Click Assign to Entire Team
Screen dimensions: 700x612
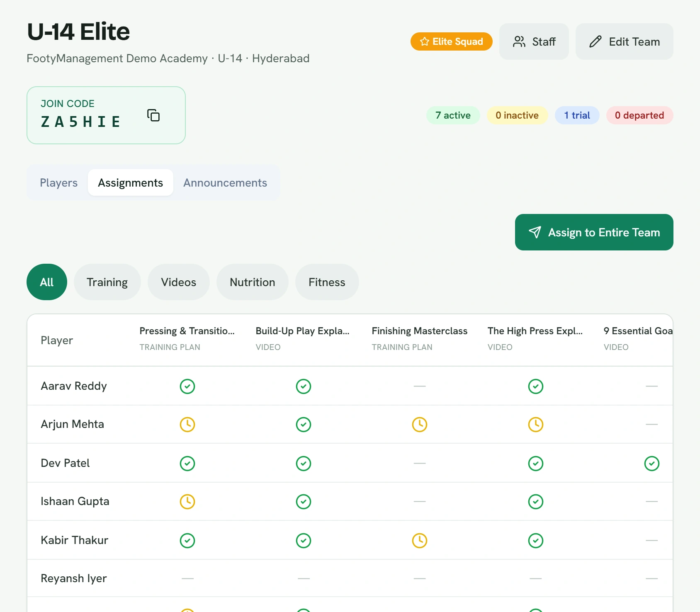[x=594, y=232]
